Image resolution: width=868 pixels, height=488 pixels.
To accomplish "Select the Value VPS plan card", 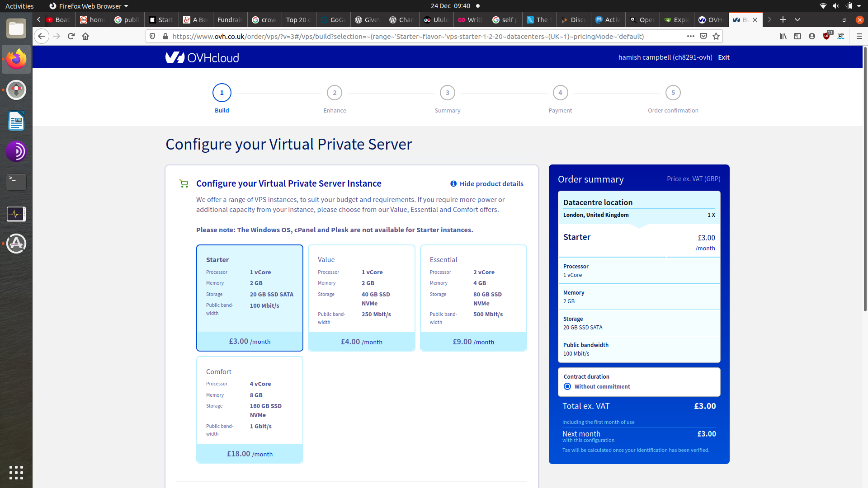I will tap(361, 297).
